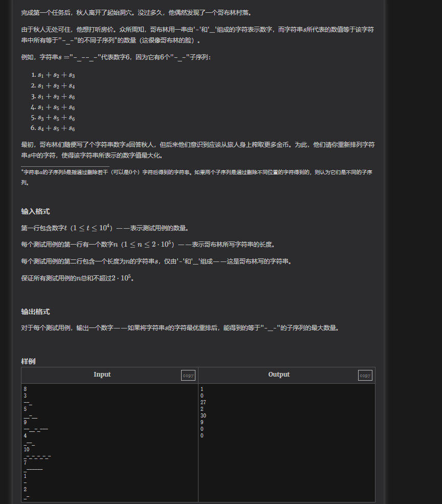Click the footnote starting *字符串a的子序列

[197, 177]
